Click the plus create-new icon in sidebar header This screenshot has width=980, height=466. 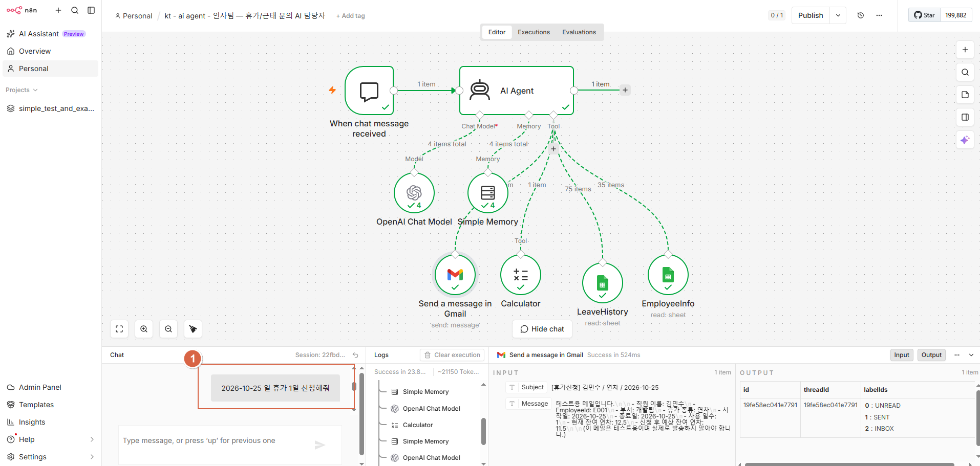(58, 10)
